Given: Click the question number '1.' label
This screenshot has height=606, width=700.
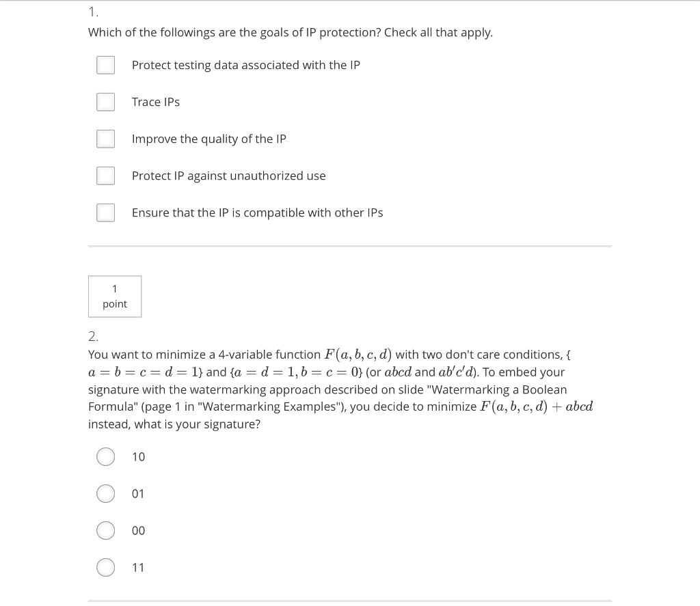Looking at the screenshot, I should pos(92,11).
